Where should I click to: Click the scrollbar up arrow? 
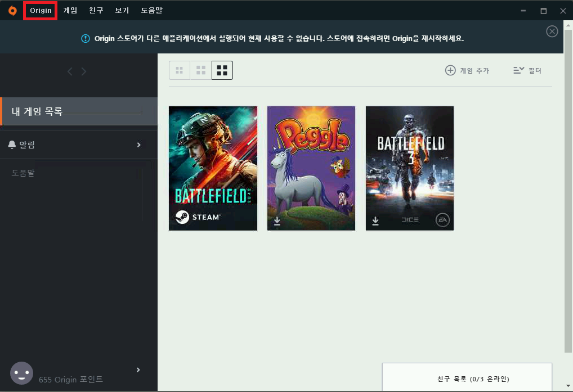point(568,25)
